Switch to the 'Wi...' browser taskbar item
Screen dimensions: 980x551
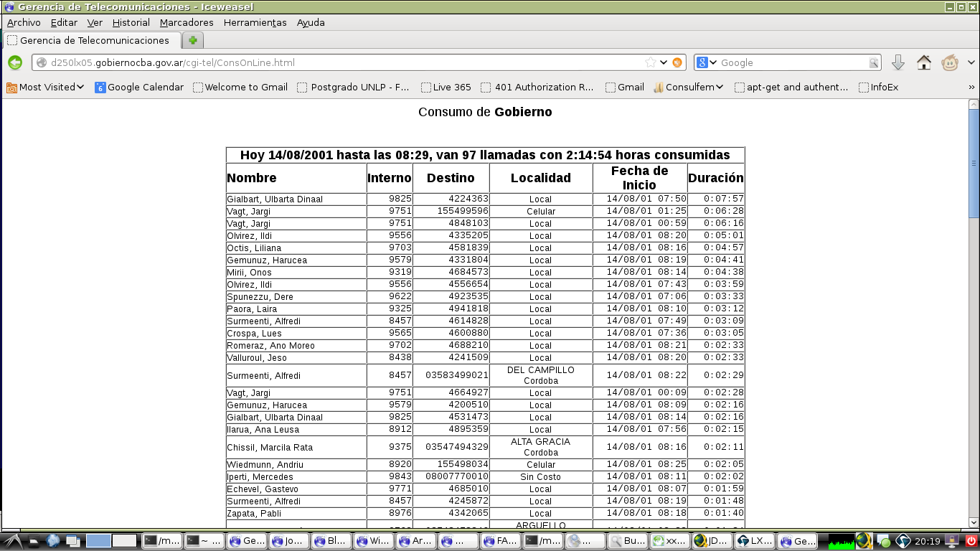coord(372,541)
